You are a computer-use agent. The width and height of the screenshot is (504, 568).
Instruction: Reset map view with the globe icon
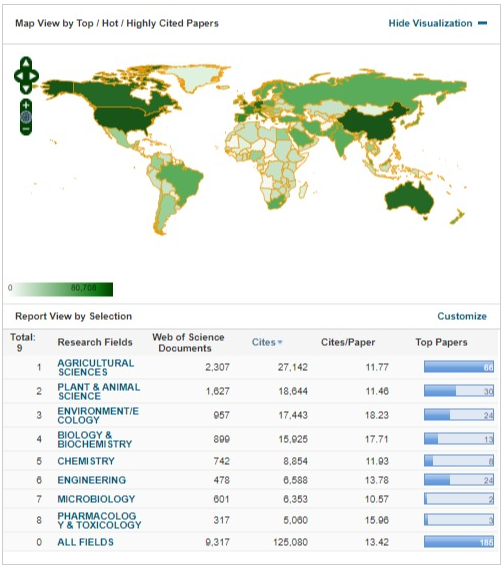coord(26,117)
